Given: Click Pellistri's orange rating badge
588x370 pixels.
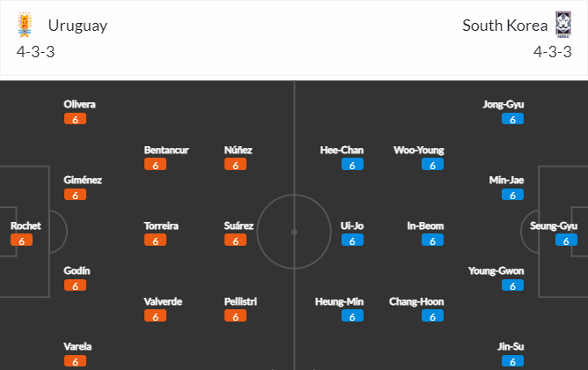Looking at the screenshot, I should (x=236, y=316).
